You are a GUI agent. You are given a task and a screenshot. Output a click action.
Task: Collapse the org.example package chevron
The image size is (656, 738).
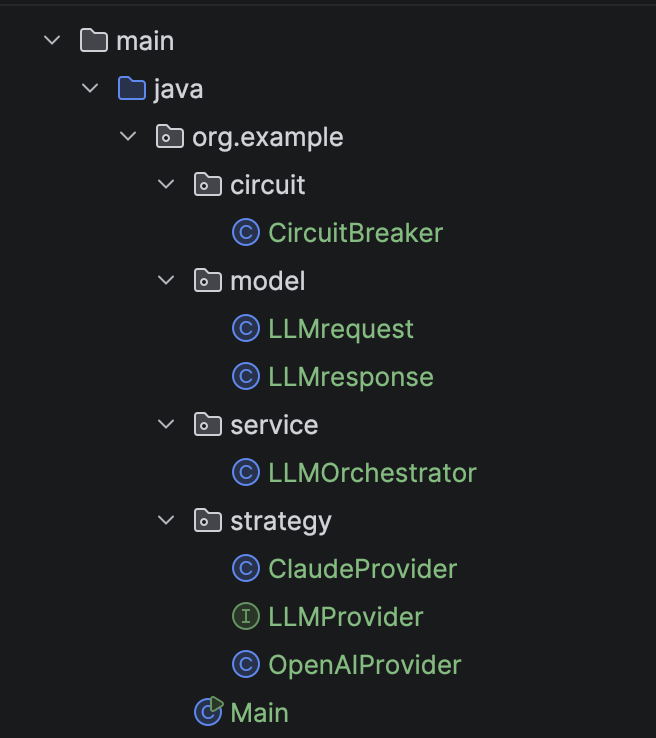(128, 136)
